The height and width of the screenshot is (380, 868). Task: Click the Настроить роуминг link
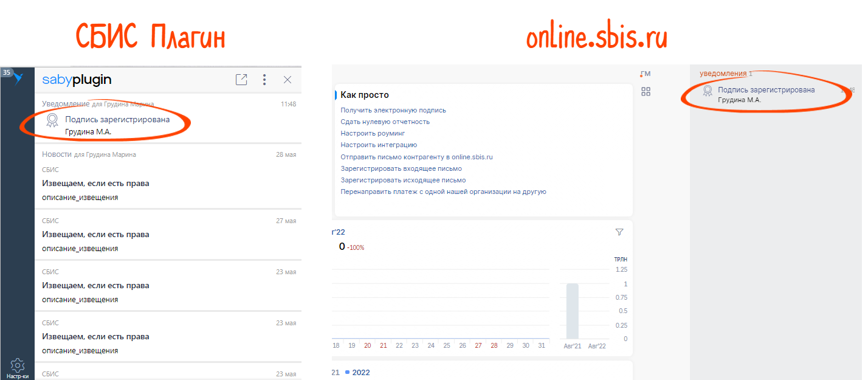click(373, 133)
